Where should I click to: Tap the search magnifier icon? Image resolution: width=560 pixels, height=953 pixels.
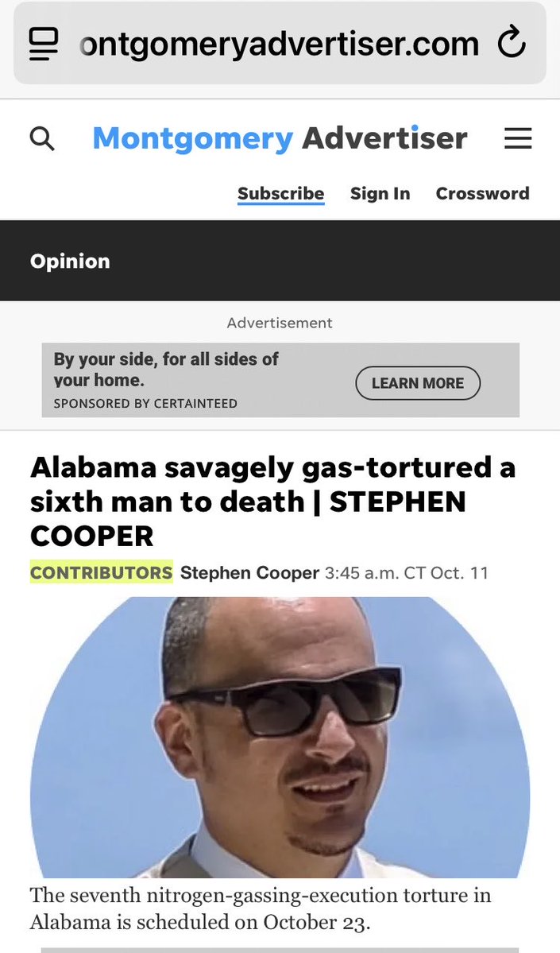tap(42, 138)
